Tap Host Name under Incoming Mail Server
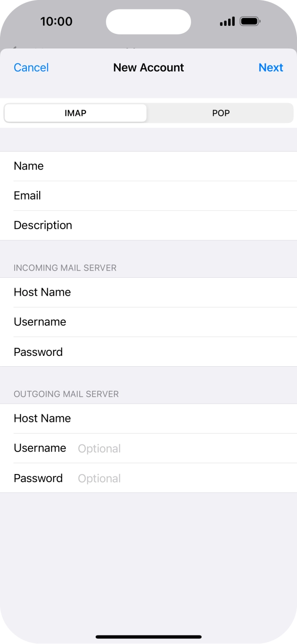297x644 pixels. (x=148, y=292)
